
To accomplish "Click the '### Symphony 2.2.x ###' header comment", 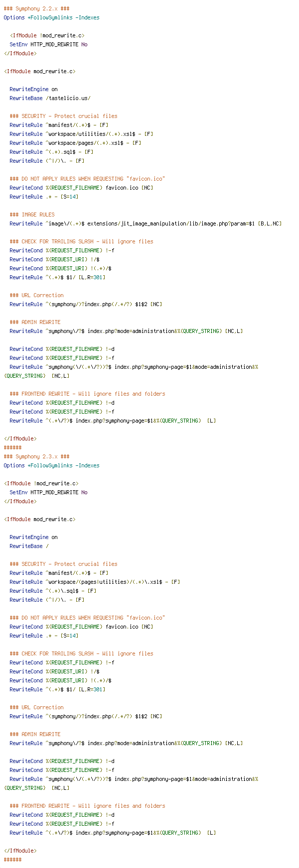I will [x=36, y=8].
